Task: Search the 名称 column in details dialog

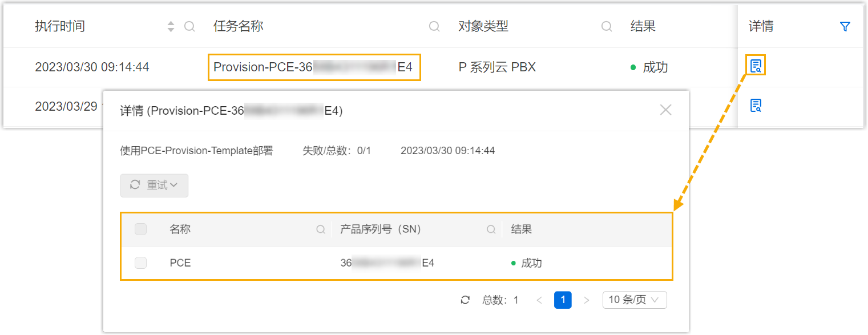Action: point(321,229)
